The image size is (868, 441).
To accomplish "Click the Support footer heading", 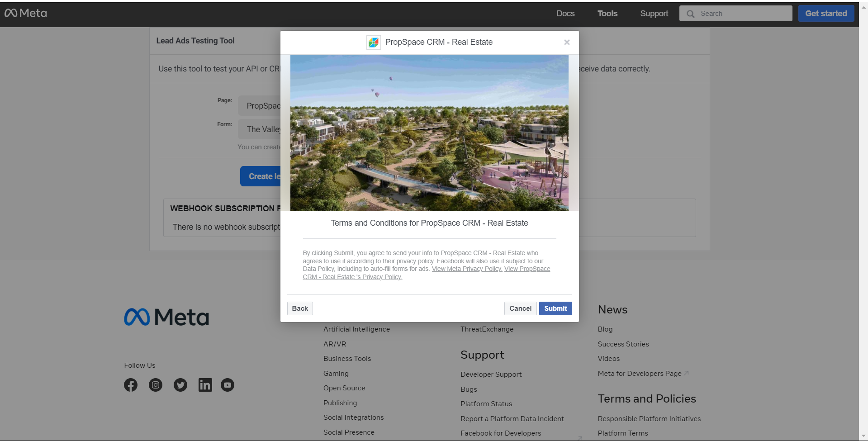I will (x=482, y=355).
